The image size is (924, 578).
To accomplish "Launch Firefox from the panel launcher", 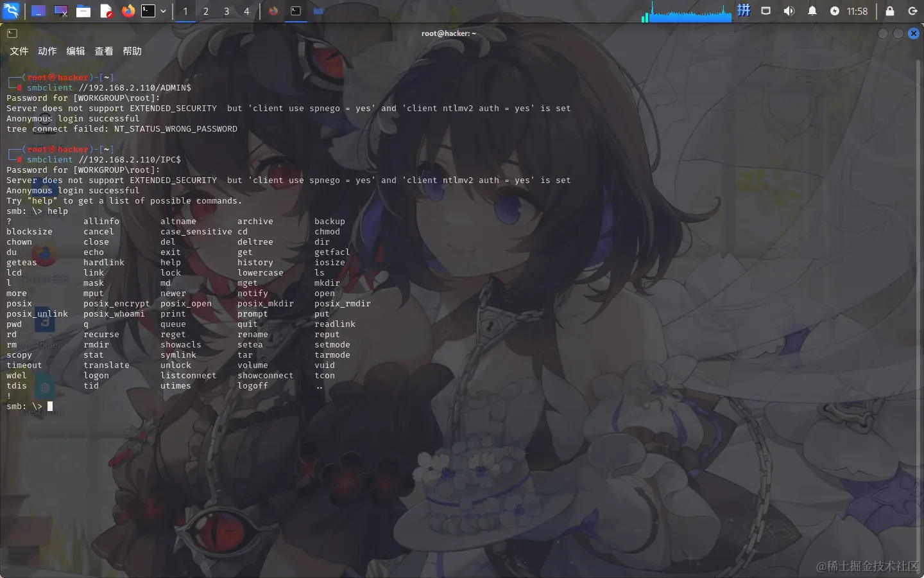I will point(128,11).
